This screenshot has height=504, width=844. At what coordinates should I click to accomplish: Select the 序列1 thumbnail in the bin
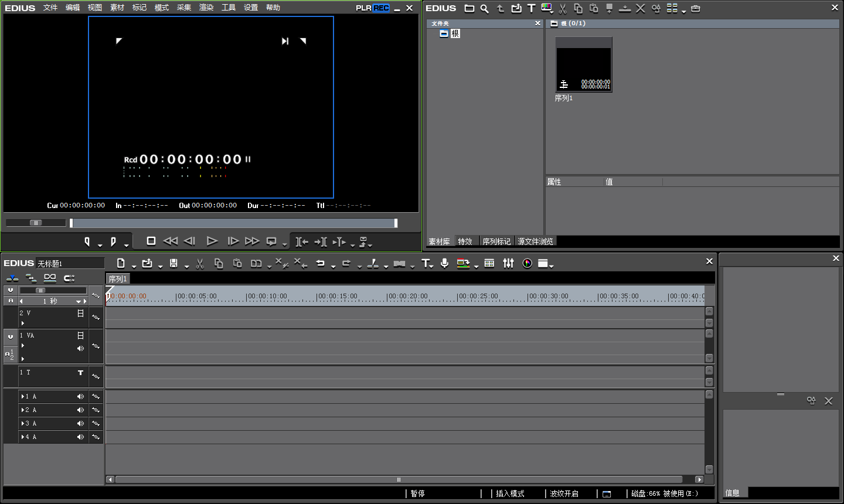tap(583, 65)
